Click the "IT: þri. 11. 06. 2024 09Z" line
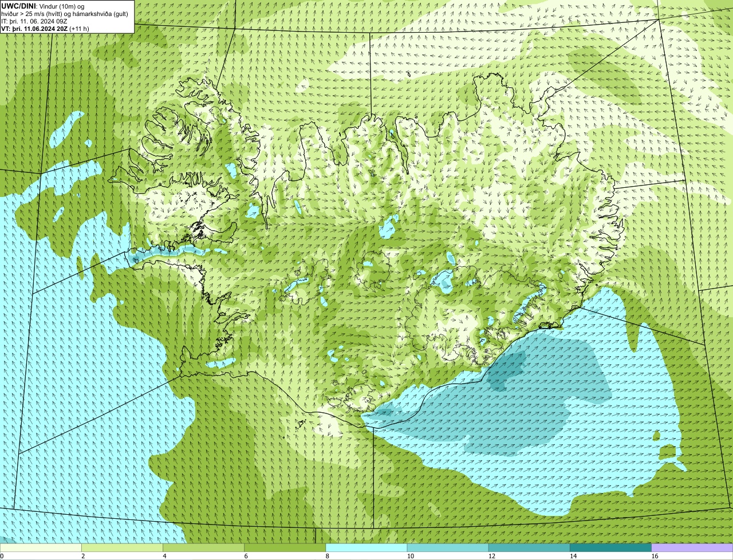This screenshot has width=733, height=560. pyautogui.click(x=34, y=21)
